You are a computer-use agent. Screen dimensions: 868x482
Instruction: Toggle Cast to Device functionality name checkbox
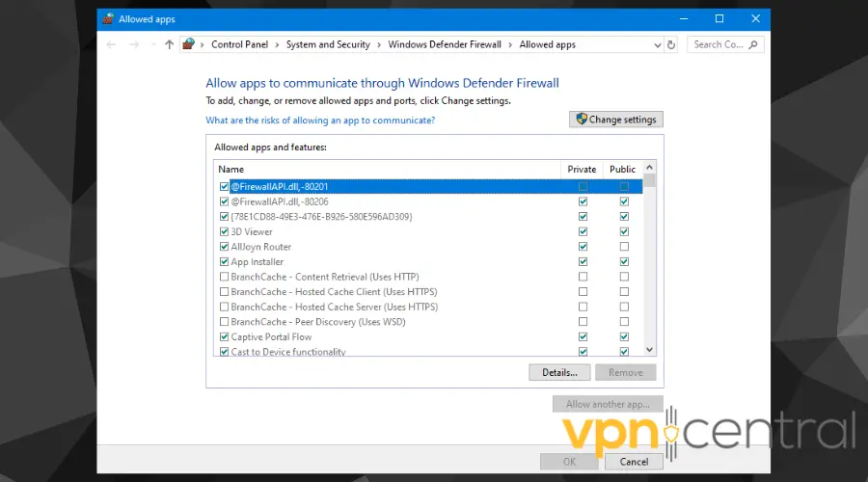(224, 352)
